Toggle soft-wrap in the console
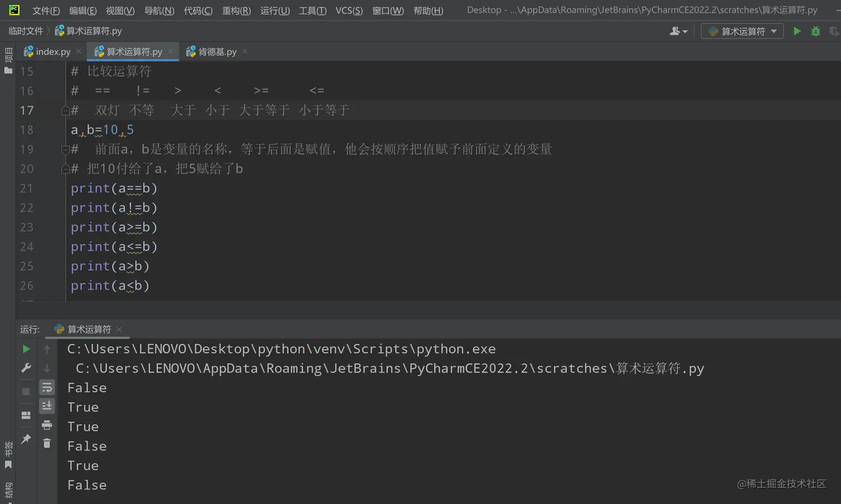The image size is (841, 504). [x=47, y=387]
